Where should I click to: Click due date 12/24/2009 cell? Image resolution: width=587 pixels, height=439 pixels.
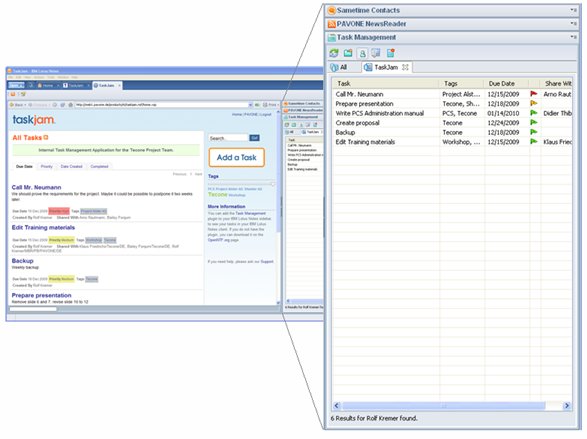coord(503,123)
